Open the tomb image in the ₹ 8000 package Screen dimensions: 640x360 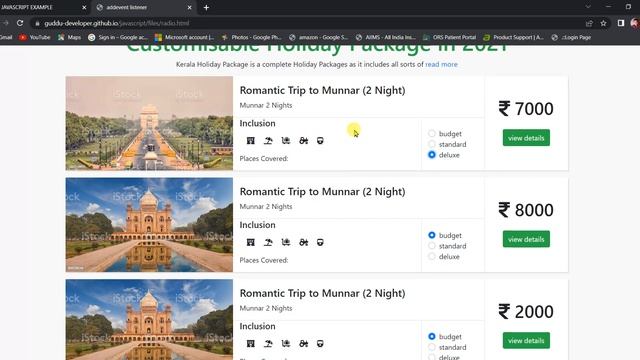(149, 225)
